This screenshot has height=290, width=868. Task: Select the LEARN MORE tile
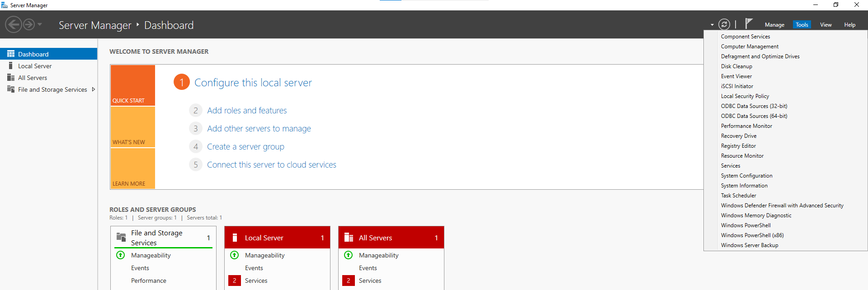(x=133, y=168)
